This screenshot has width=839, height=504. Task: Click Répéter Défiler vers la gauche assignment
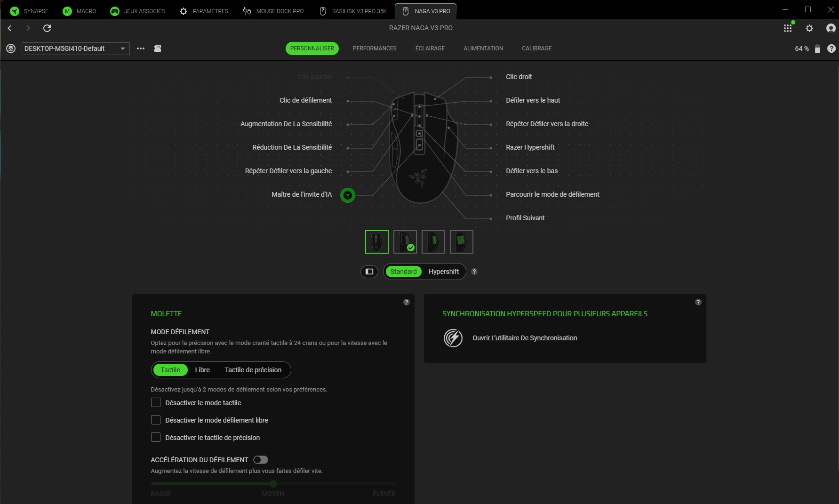pos(288,171)
